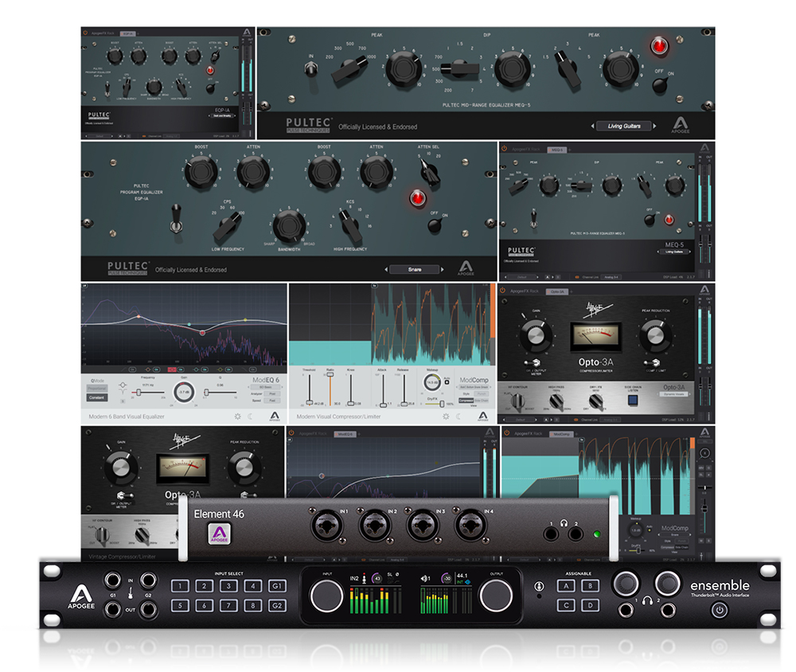Click the power icon in ModEQ 6 ApogeeFX Rack

click(x=291, y=433)
